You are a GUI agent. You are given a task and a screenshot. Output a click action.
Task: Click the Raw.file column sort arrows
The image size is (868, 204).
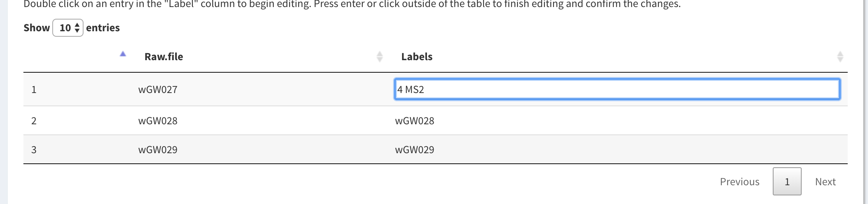380,57
